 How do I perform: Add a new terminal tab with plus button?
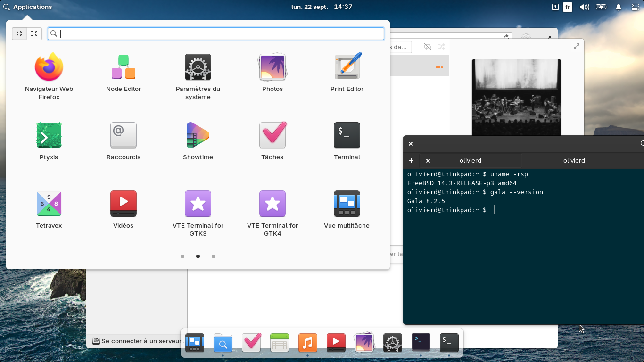point(411,161)
